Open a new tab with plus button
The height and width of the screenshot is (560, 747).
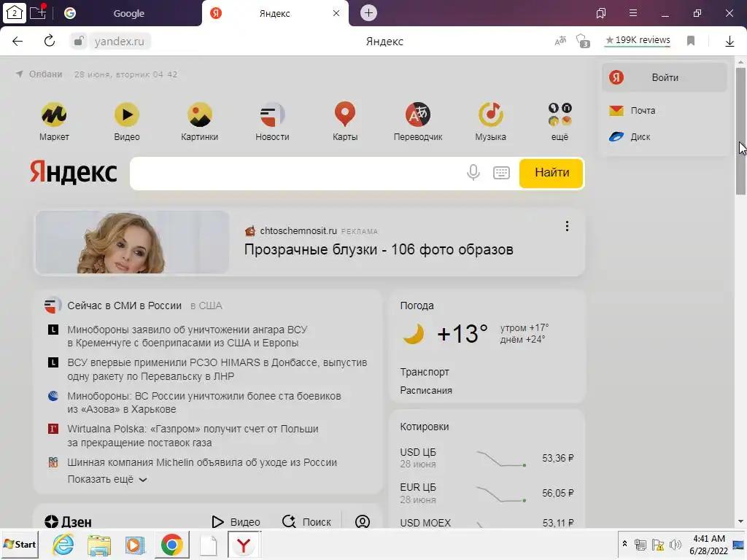click(x=368, y=13)
